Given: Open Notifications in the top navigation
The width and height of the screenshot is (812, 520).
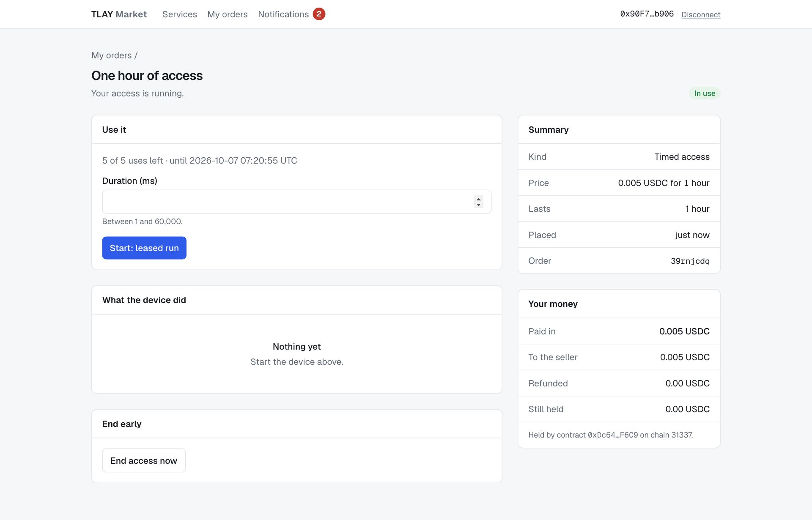Looking at the screenshot, I should 283,14.
